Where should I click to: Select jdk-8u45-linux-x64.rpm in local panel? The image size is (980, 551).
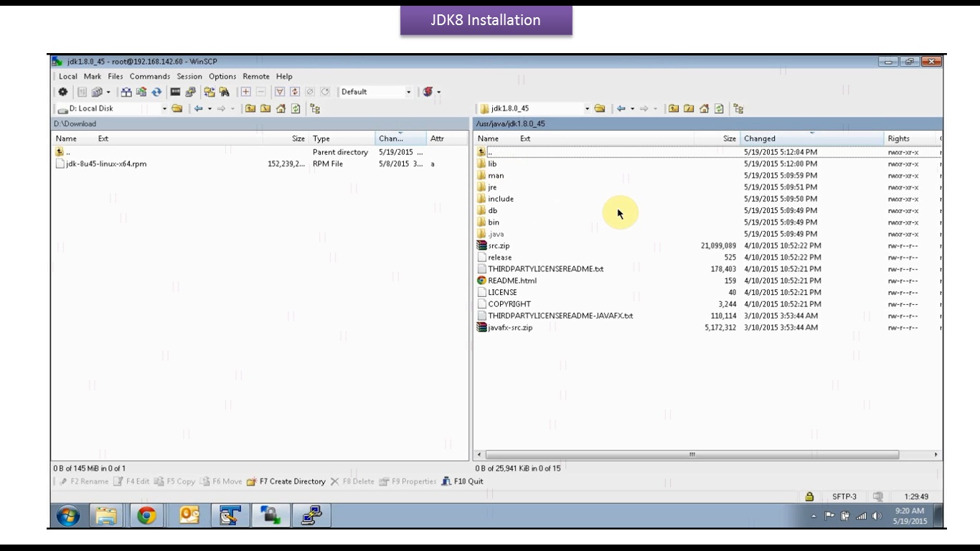click(100, 164)
